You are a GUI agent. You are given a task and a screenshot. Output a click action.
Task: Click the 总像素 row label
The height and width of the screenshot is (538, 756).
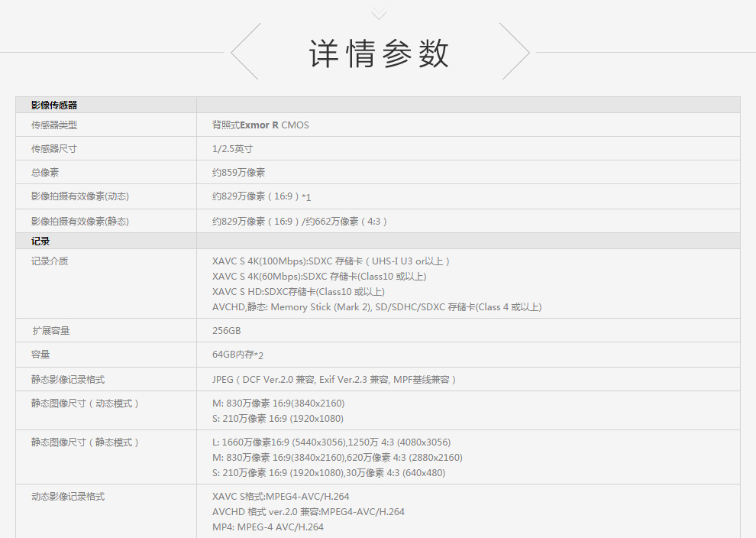(45, 172)
